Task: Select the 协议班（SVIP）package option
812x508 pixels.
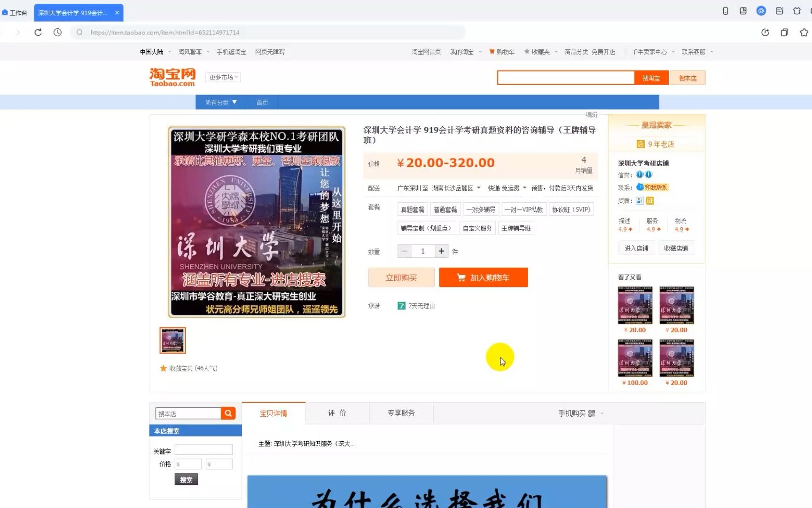Action: pyautogui.click(x=571, y=209)
